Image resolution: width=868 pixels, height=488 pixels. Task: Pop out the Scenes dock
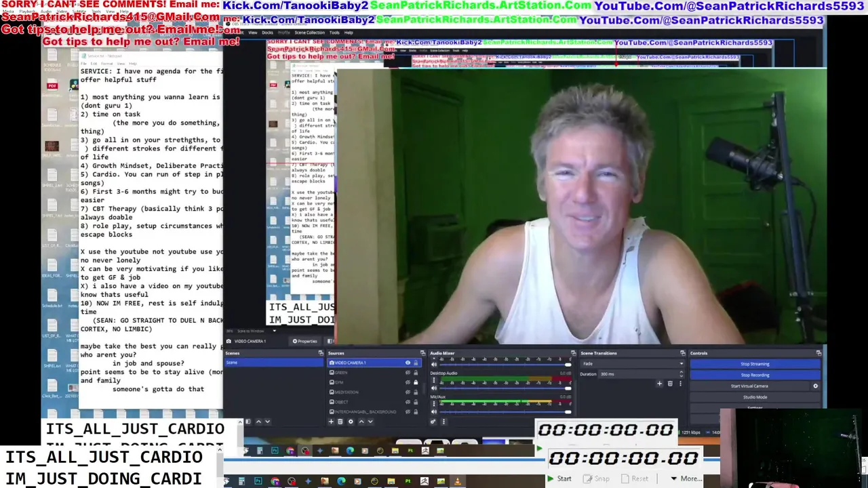(321, 353)
